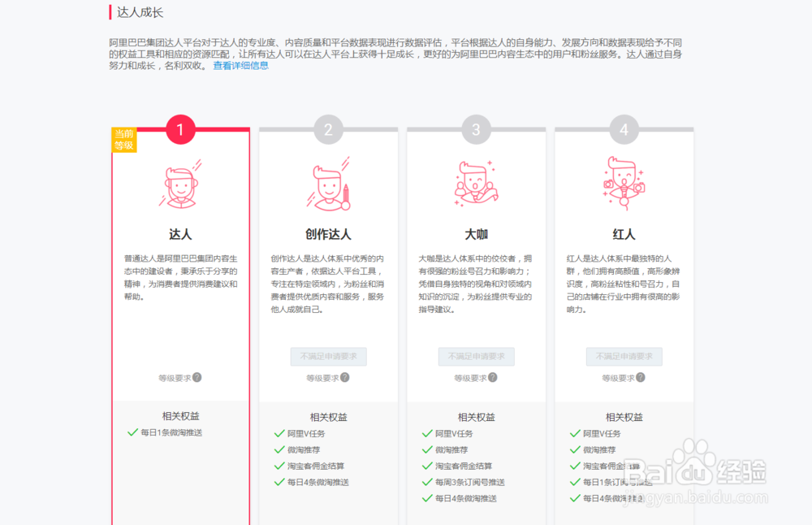Click the 大咖 avatar illustration
812x525 pixels.
[x=476, y=184]
